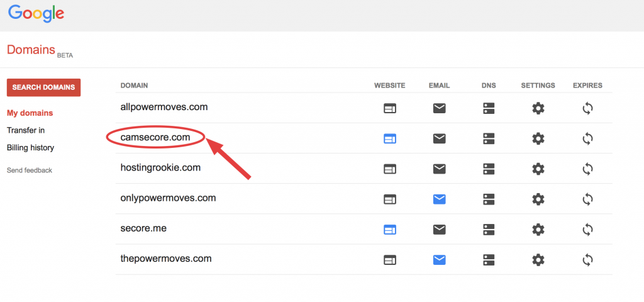View Billing history
The image size is (644, 302).
30,147
